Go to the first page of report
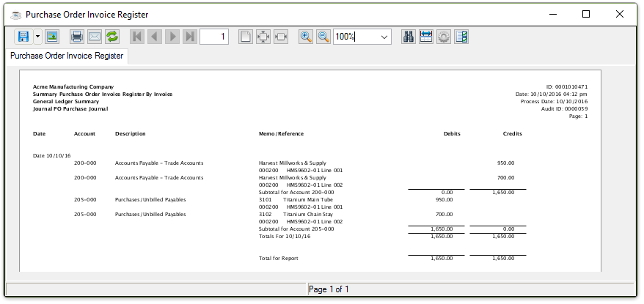 click(137, 37)
